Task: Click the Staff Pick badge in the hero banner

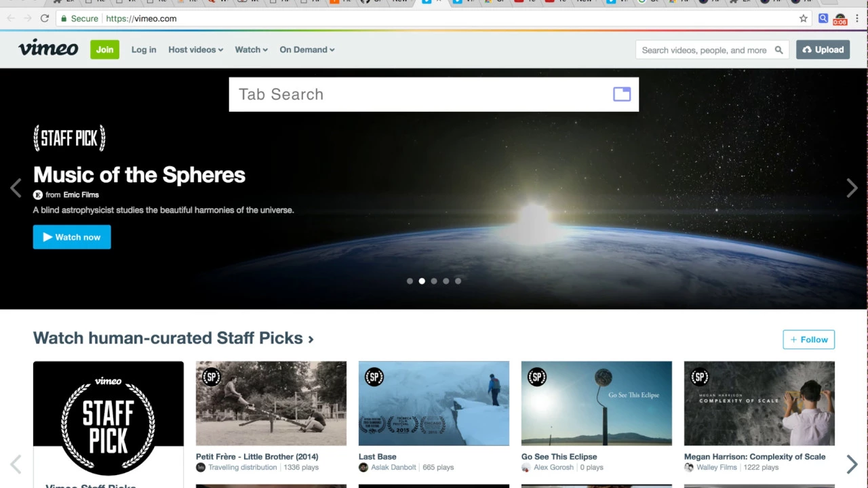Action: (69, 138)
